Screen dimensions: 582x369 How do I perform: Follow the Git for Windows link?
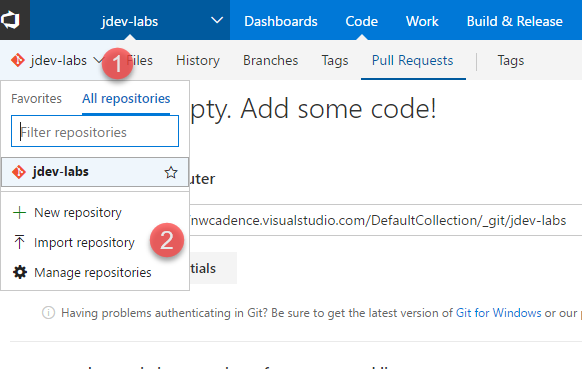pos(498,313)
